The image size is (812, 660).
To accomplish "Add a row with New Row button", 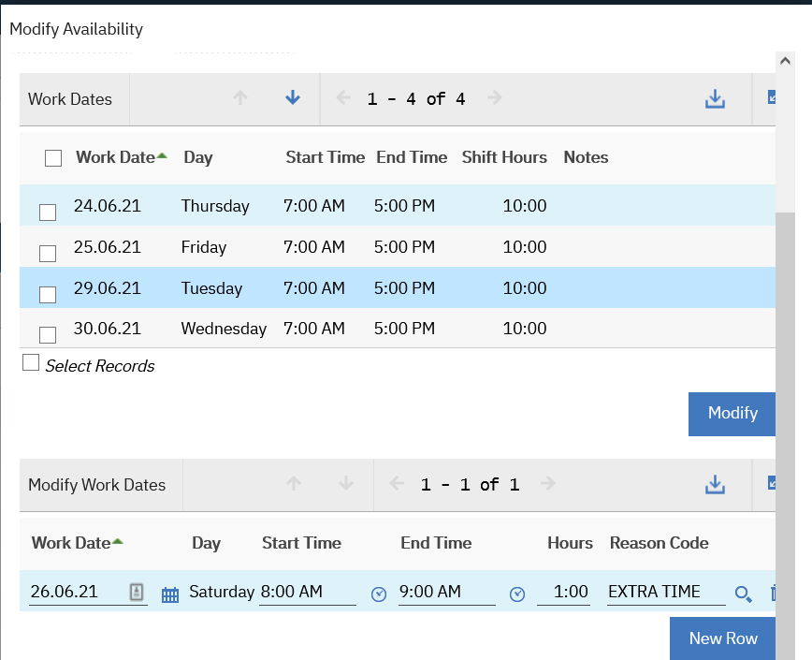I will [722, 638].
